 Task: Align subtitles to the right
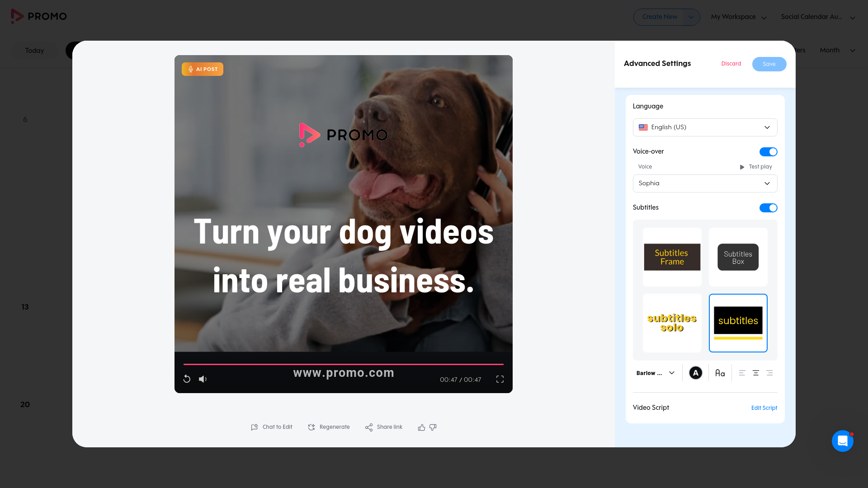(x=769, y=373)
